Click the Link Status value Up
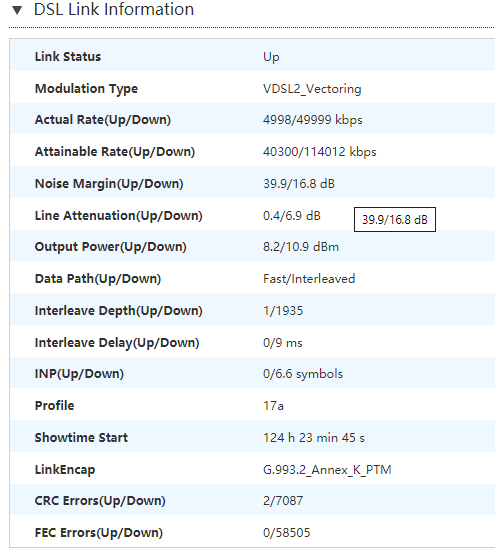495x552 pixels. pyautogui.click(x=271, y=57)
